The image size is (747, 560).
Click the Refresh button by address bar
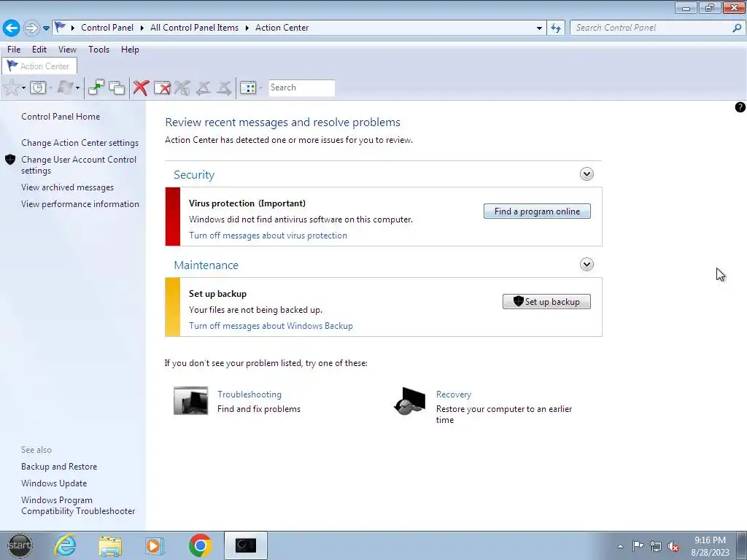pos(555,28)
